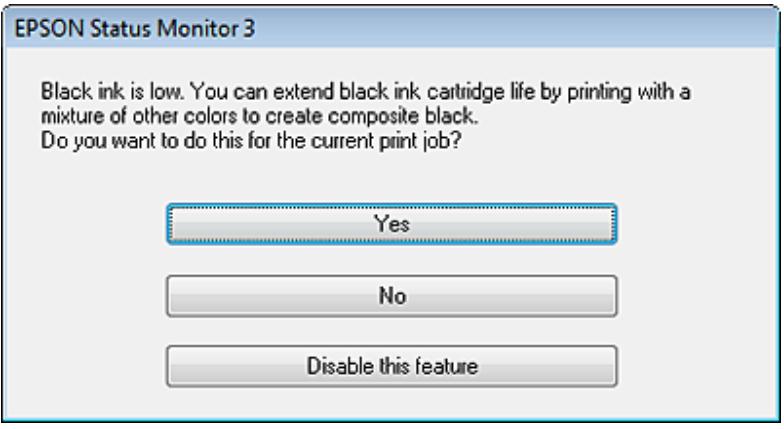Confirm composite black printing with Yes
The width and height of the screenshot is (784, 429).
pos(392,224)
